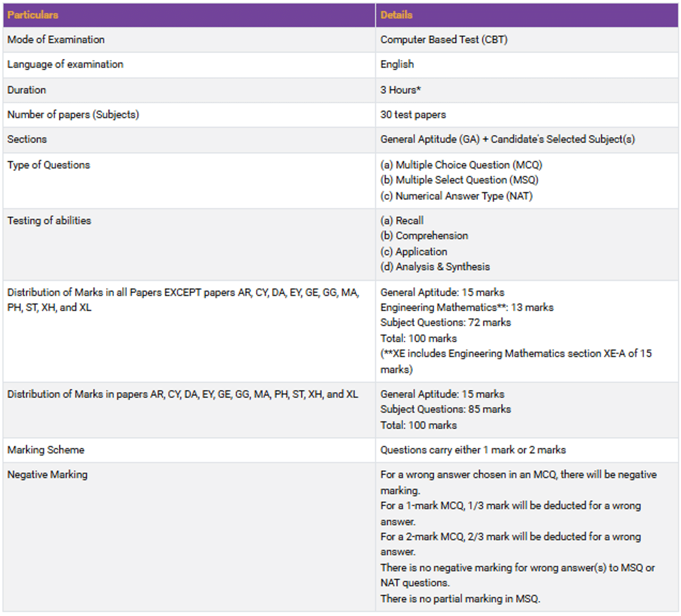Viewport: 681px width, 616px height.
Task: Select the Mode of Examination cell
Action: 56,40
